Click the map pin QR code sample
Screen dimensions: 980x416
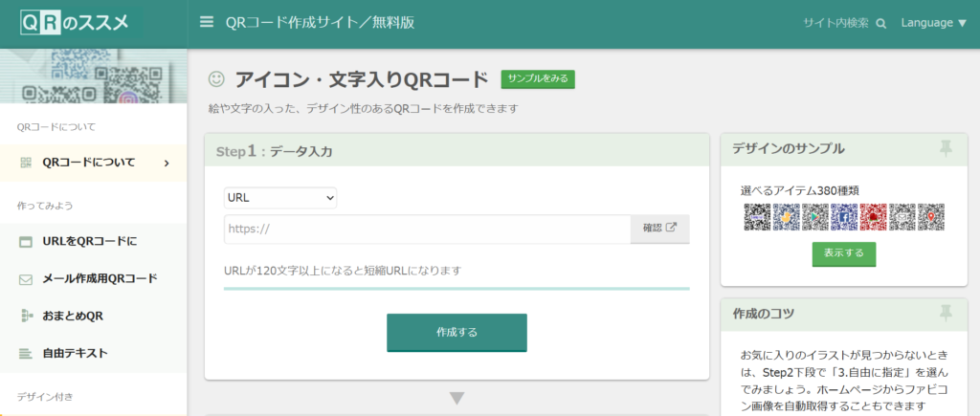pos(930,217)
